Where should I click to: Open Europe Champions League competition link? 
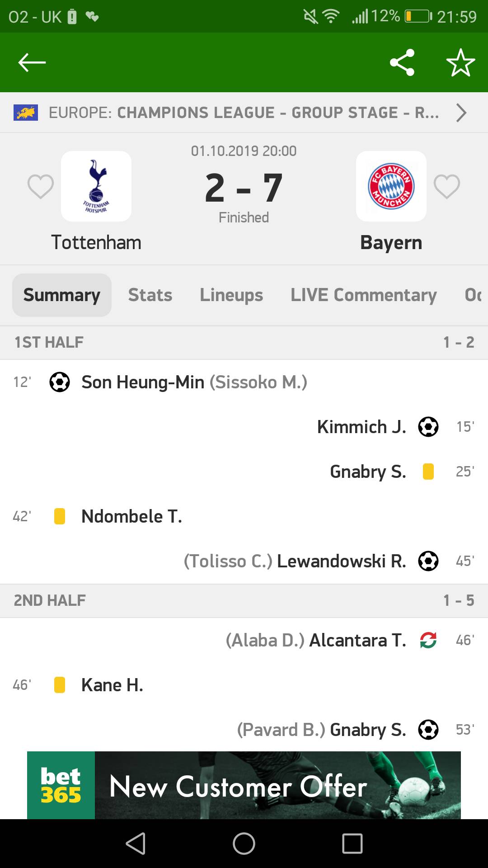click(x=243, y=113)
